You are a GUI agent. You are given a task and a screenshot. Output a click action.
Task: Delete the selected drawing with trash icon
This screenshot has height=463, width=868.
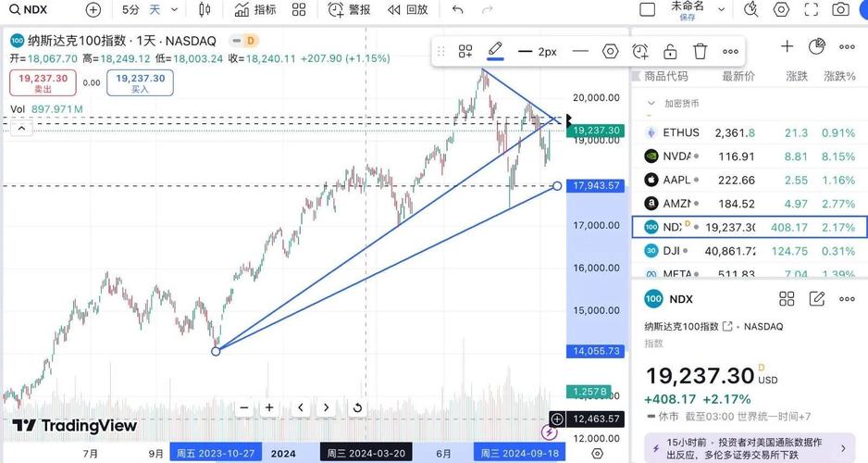click(x=701, y=52)
